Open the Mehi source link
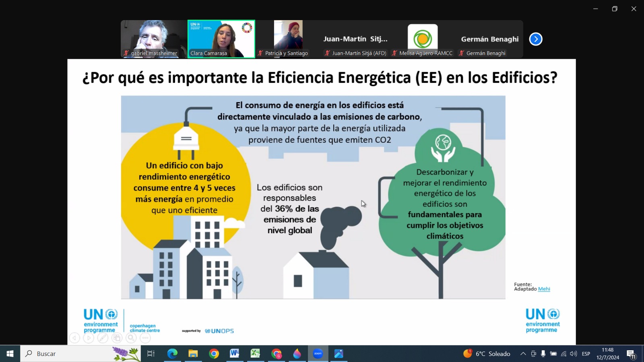The height and width of the screenshot is (362, 644). click(544, 289)
